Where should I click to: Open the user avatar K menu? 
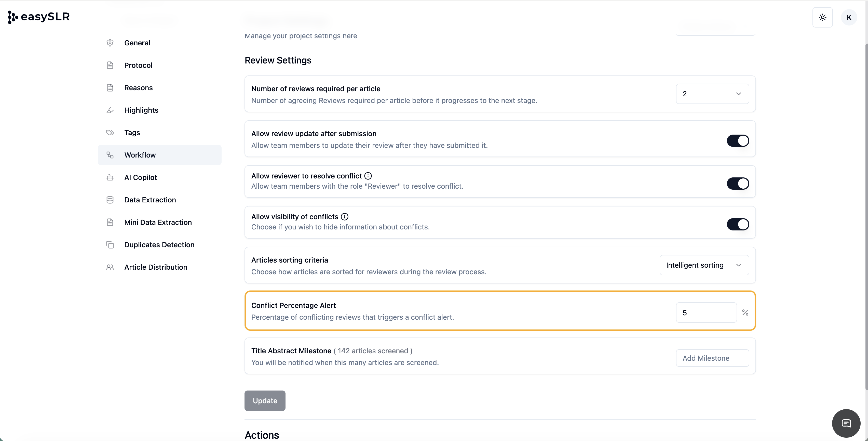(849, 17)
